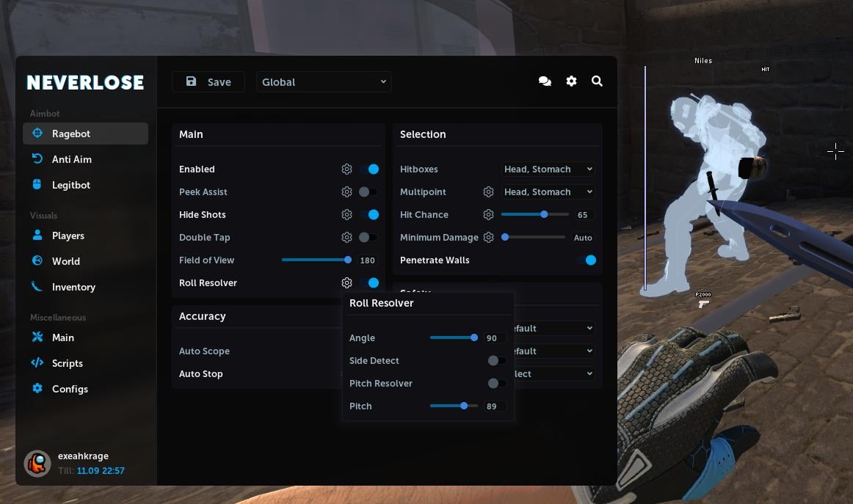Open the chat messages icon
The width and height of the screenshot is (853, 504).
point(545,81)
